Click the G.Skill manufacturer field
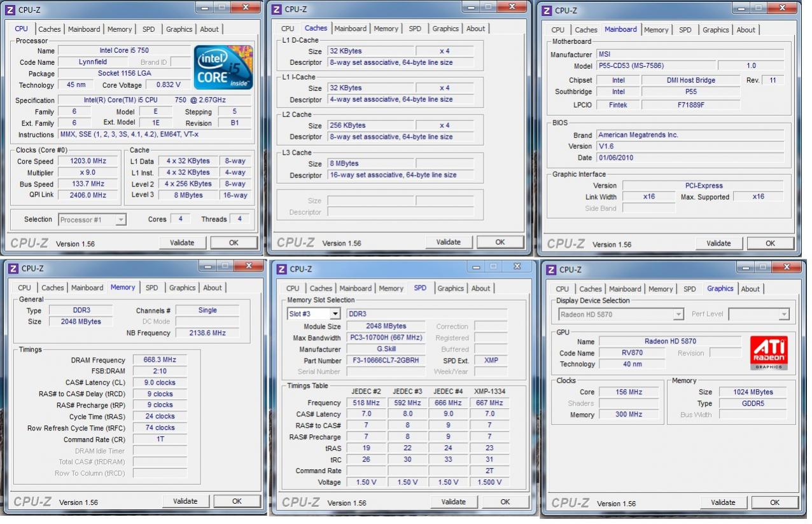This screenshot has width=812, height=524. [386, 349]
